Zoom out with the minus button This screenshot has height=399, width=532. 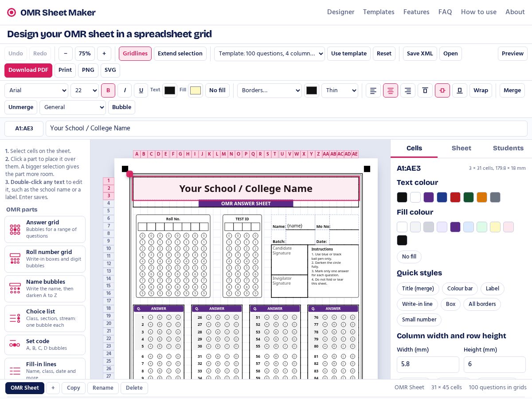[x=66, y=54]
